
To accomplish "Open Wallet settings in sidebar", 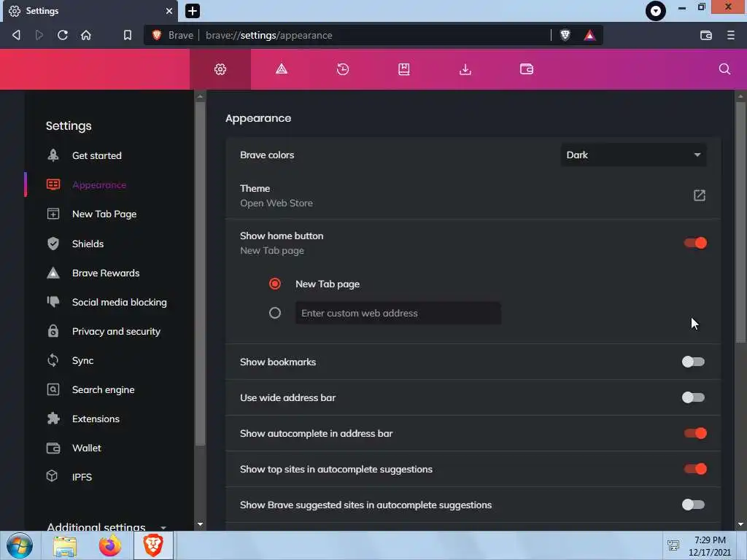I will click(86, 448).
